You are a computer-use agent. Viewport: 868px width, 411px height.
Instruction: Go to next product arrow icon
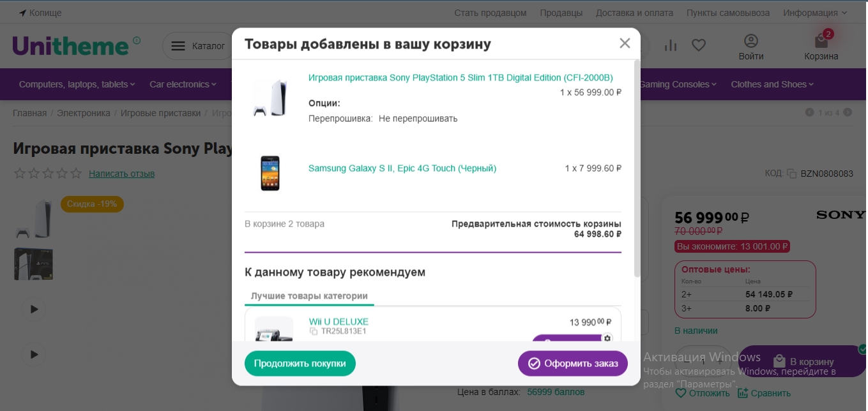848,113
